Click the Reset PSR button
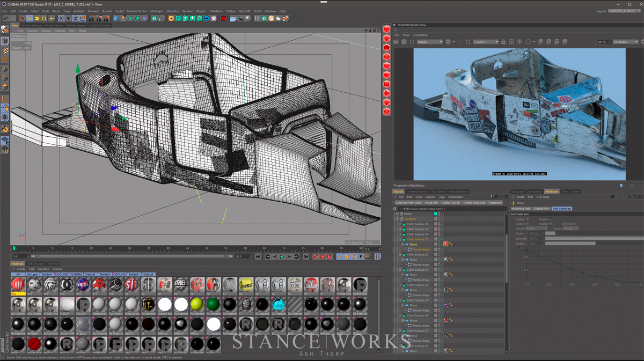 click(431, 203)
